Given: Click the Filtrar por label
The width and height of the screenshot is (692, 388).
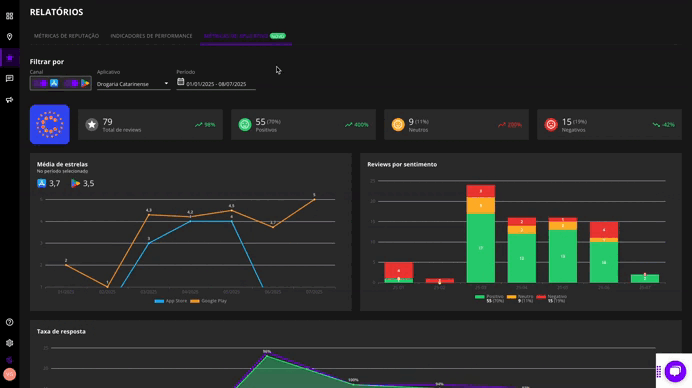Looking at the screenshot, I should 47,62.
